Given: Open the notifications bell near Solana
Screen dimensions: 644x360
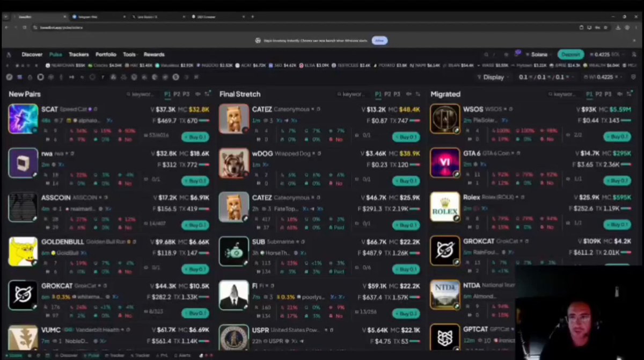Looking at the screenshot, I should click(x=517, y=54).
